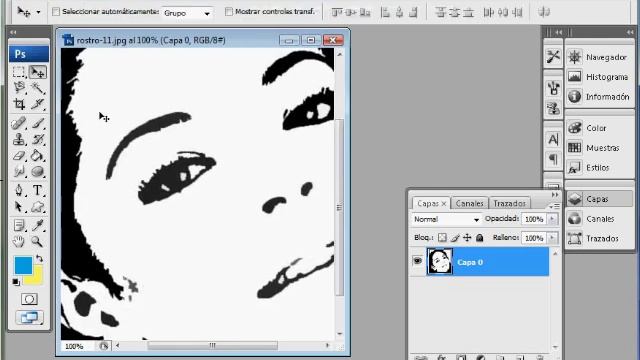The width and height of the screenshot is (640, 360).
Task: Click the document zoom 100% field
Action: pos(74,346)
